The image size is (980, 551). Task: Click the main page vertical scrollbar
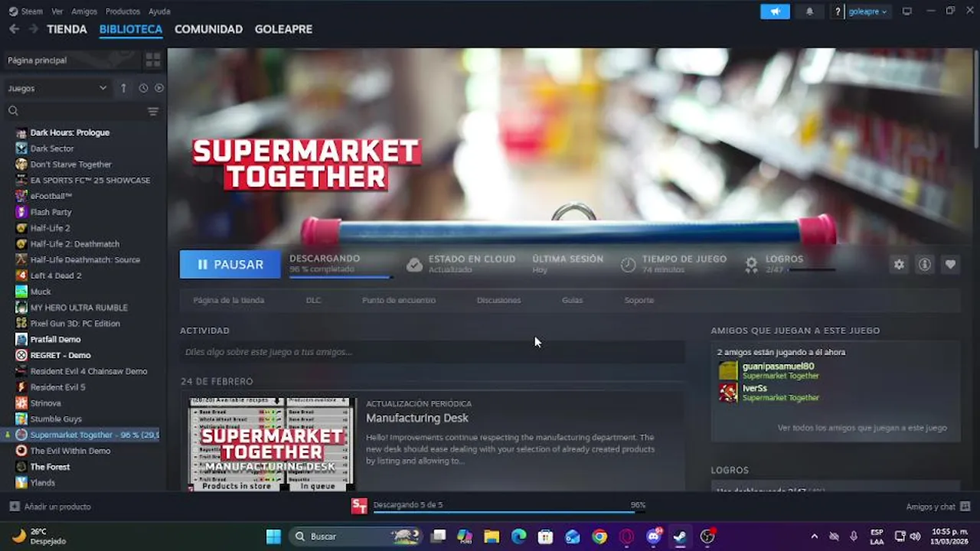click(x=975, y=99)
